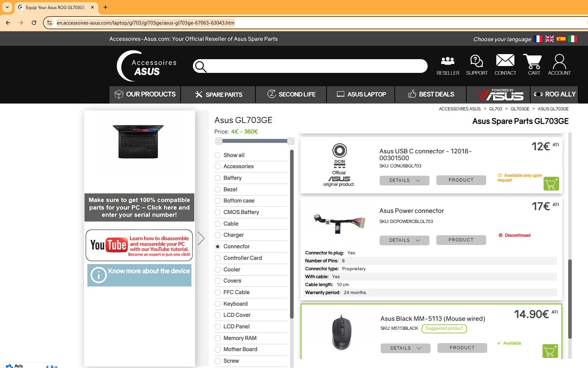Click the browser address bar URL
Viewport: 588px width, 368px height.
click(145, 23)
